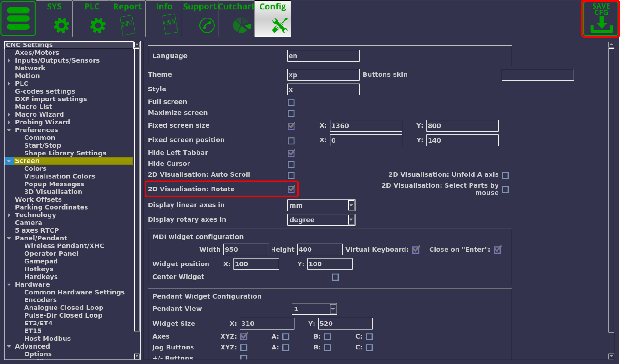Open the Display rotary axes dropdown
The height and width of the screenshot is (364, 620).
[351, 220]
